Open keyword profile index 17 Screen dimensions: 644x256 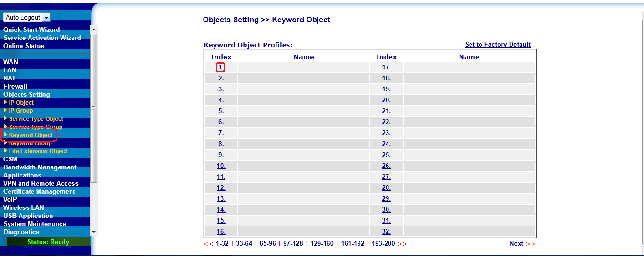pos(386,68)
